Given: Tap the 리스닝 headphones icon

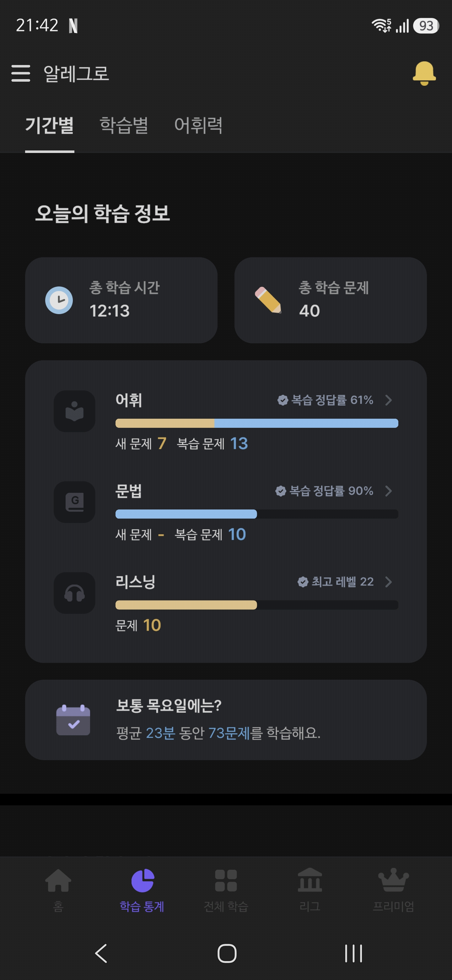Looking at the screenshot, I should click(x=74, y=593).
